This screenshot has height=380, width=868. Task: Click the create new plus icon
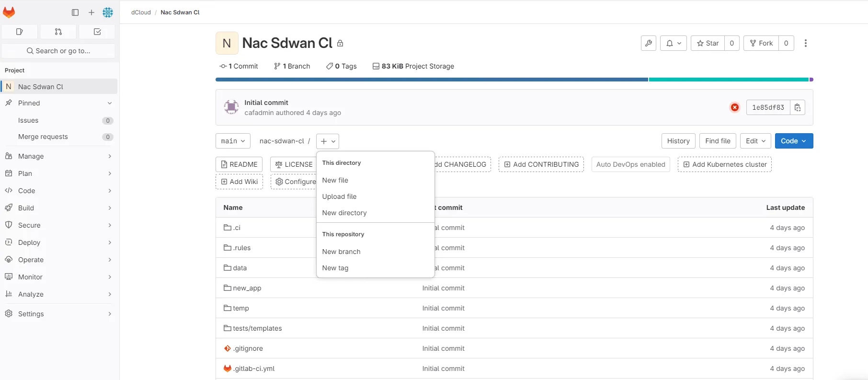point(91,12)
